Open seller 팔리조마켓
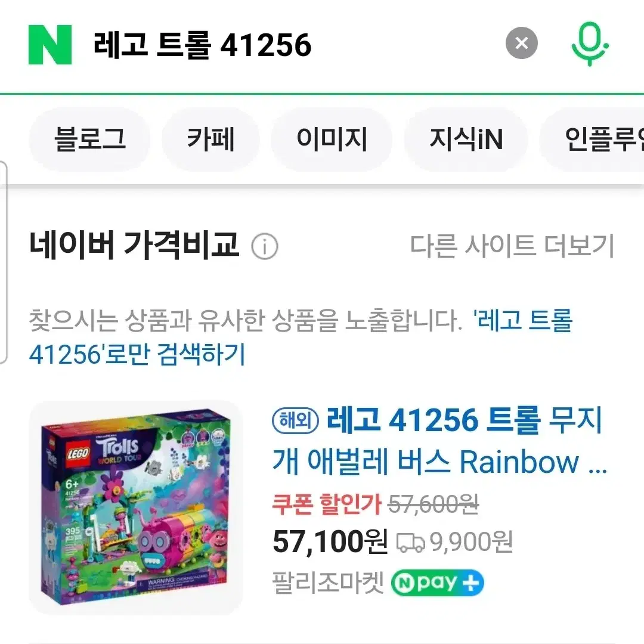 coord(328,583)
